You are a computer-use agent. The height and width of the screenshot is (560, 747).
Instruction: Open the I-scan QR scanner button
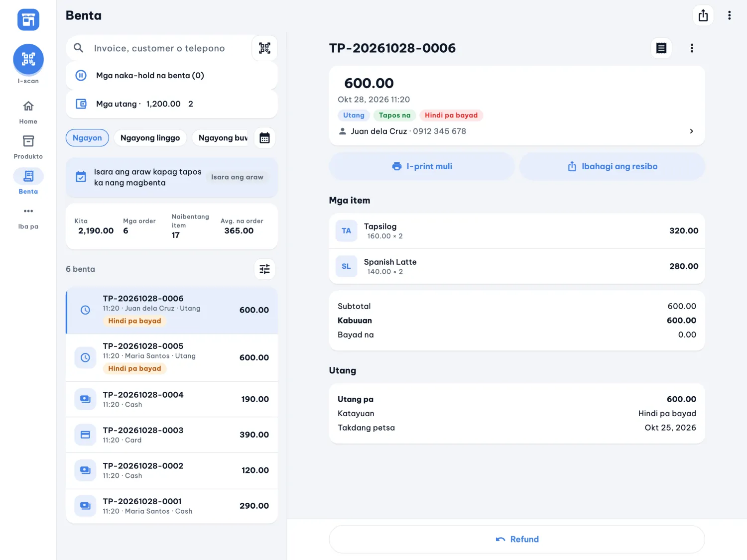coord(28,59)
